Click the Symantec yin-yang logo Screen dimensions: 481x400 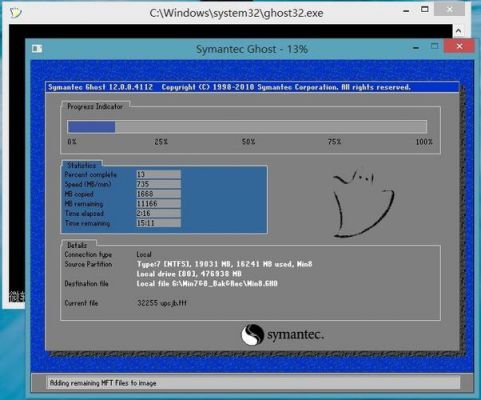coord(252,335)
